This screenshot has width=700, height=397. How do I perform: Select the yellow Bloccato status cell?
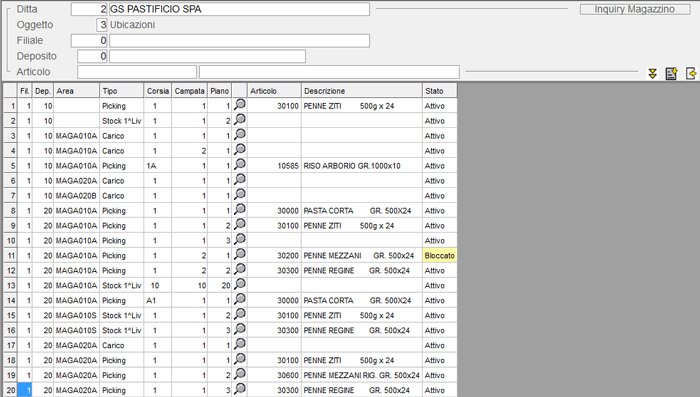tap(440, 255)
